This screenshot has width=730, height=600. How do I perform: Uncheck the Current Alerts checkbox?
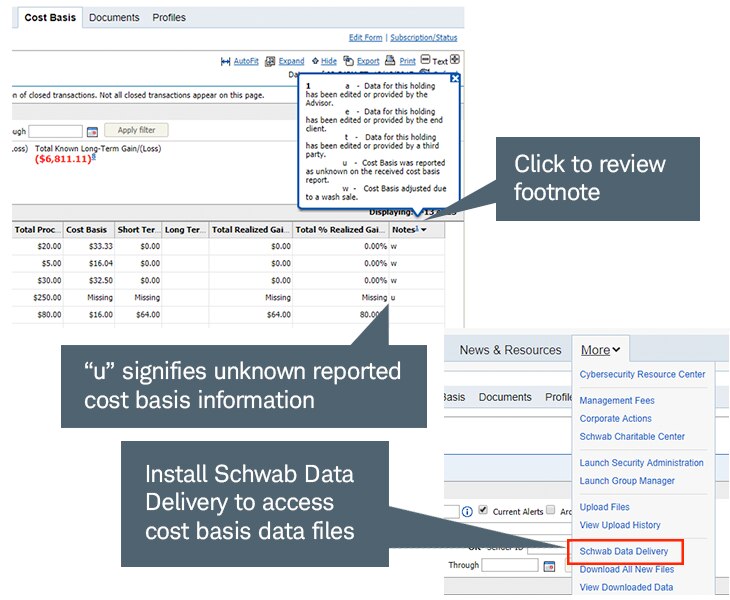pos(483,510)
